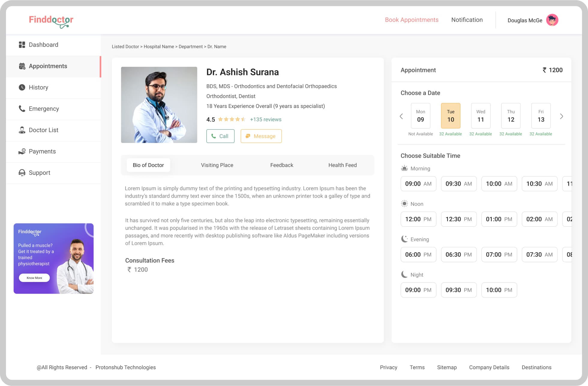This screenshot has width=588, height=386.
Task: Select Tue 10 date
Action: (x=451, y=116)
